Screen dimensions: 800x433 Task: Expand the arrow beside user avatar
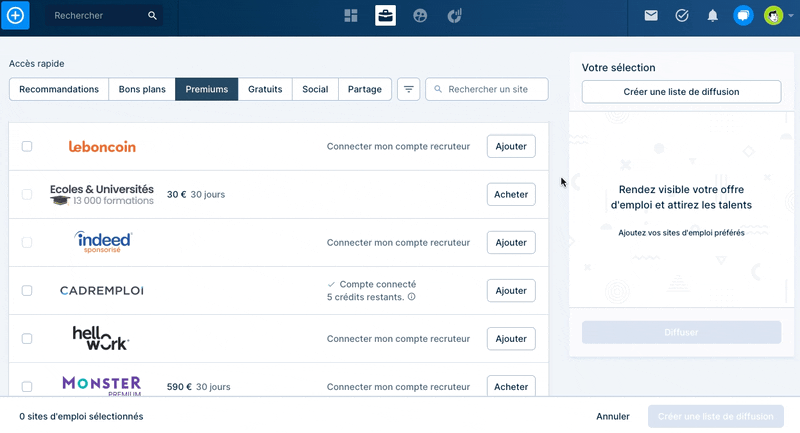click(x=790, y=16)
